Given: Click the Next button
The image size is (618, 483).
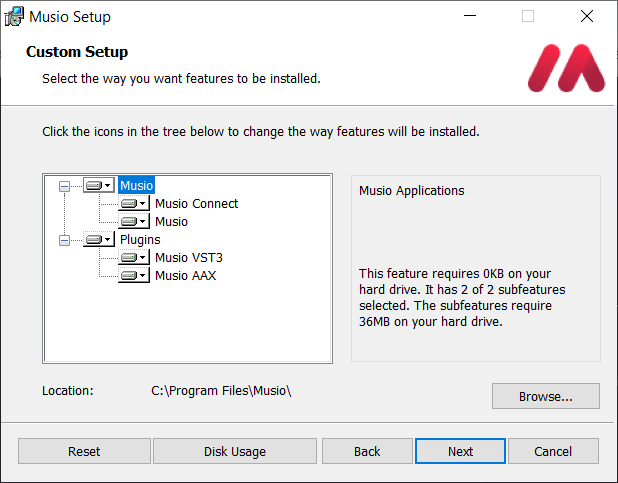Looking at the screenshot, I should (x=460, y=451).
